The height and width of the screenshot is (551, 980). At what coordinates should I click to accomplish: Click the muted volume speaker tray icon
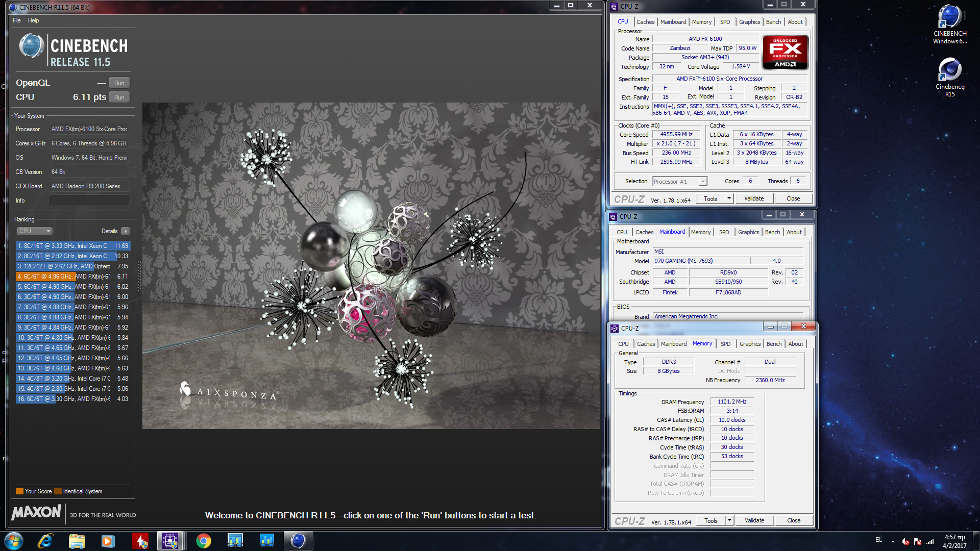[x=905, y=541]
